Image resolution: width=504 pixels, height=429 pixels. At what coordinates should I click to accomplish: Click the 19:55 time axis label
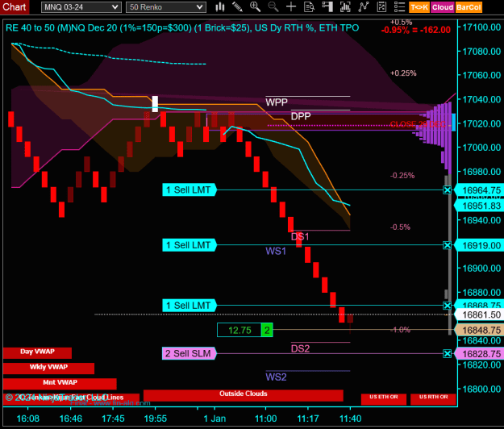[x=156, y=419]
